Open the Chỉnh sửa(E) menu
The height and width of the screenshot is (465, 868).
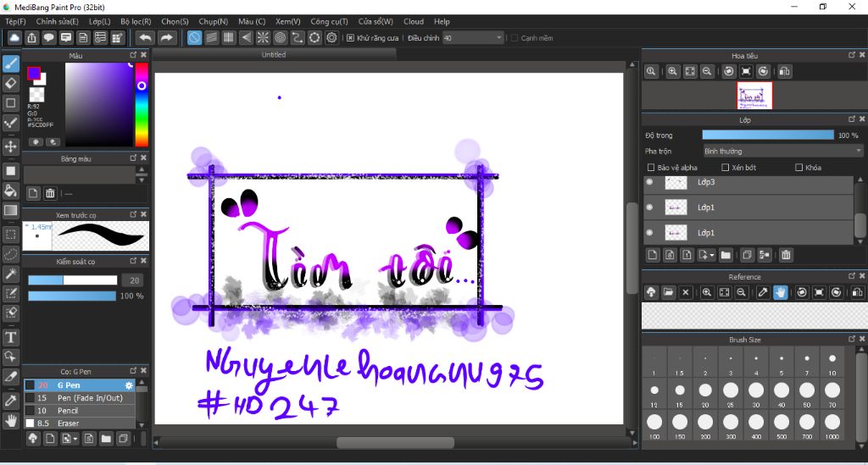click(x=57, y=21)
